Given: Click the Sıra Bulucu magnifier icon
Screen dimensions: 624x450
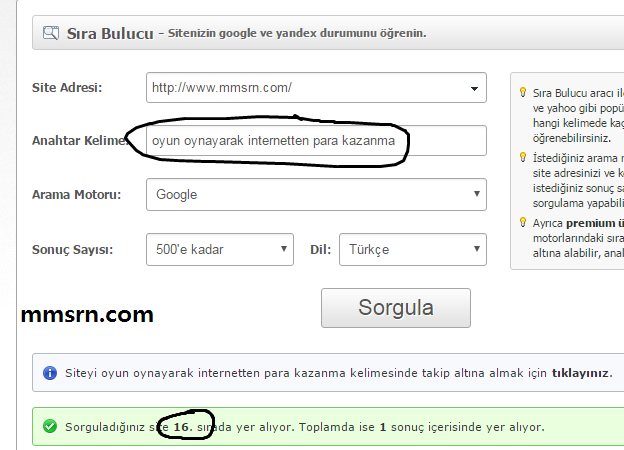Looking at the screenshot, I should 51,33.
